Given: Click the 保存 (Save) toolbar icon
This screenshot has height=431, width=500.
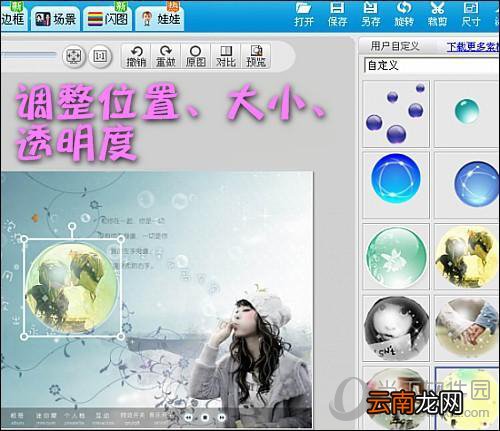Looking at the screenshot, I should 337,15.
